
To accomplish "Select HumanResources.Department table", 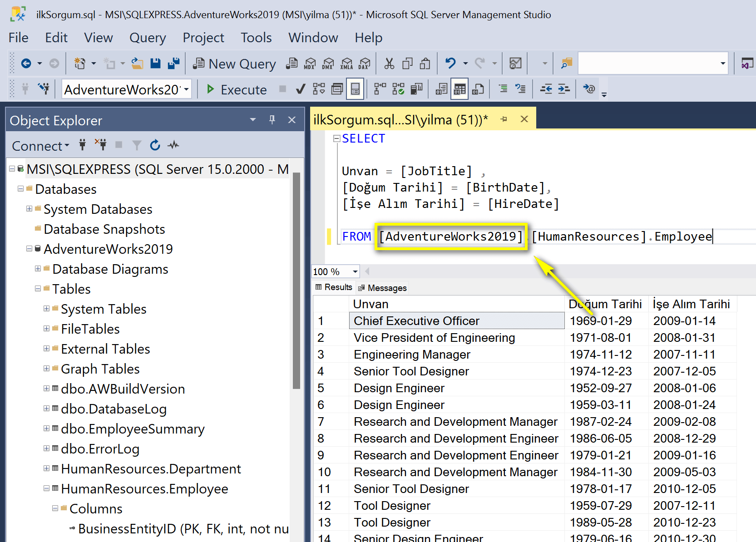I will click(151, 469).
